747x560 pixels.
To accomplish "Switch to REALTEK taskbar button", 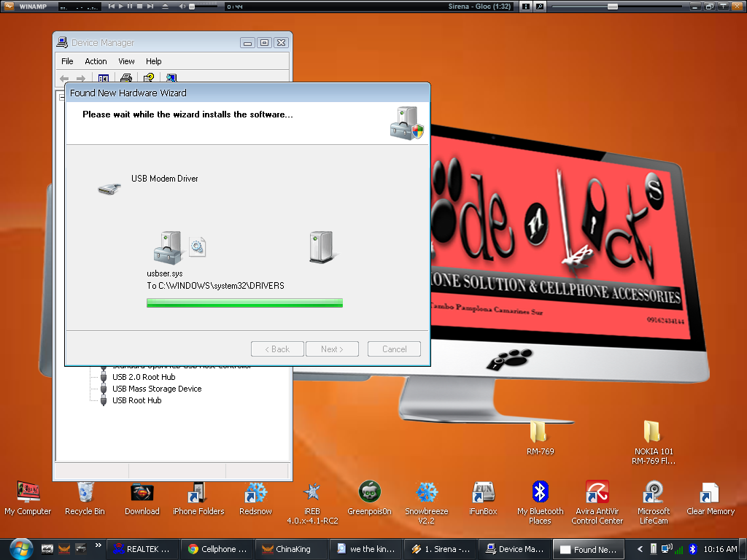I will 142,549.
